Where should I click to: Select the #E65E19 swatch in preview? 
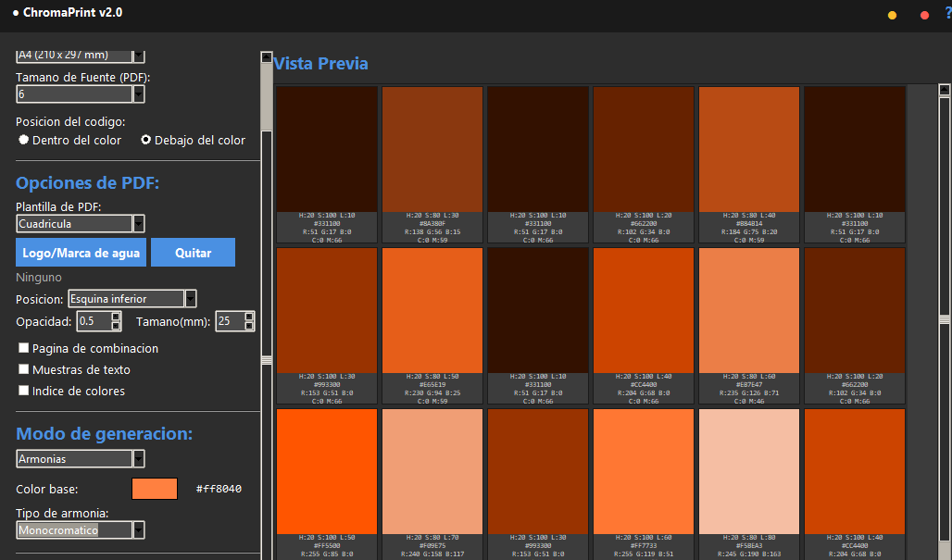(x=432, y=310)
